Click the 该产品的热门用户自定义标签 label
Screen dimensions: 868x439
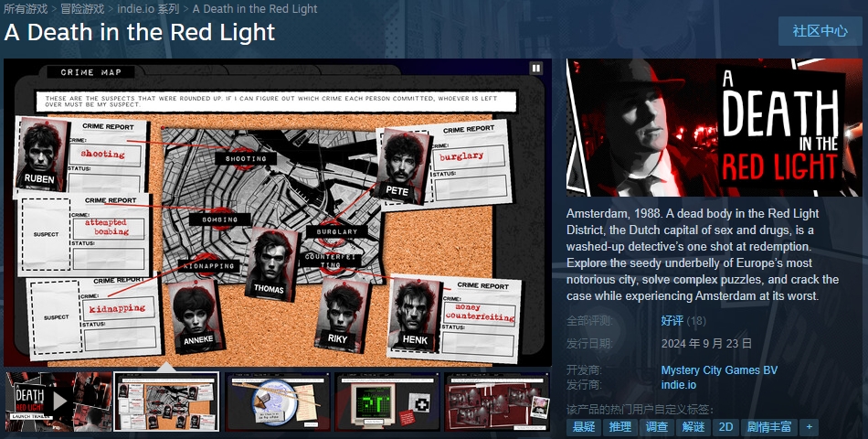(x=640, y=410)
